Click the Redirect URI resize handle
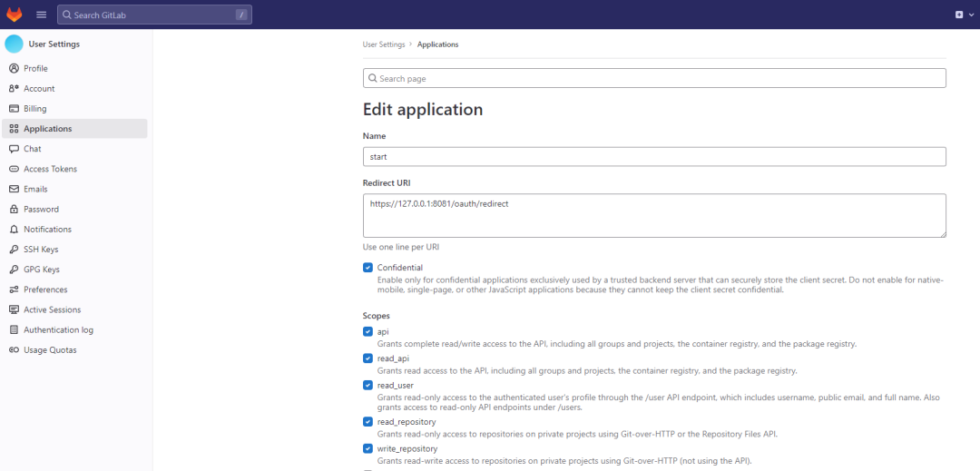The height and width of the screenshot is (471, 980). [943, 234]
